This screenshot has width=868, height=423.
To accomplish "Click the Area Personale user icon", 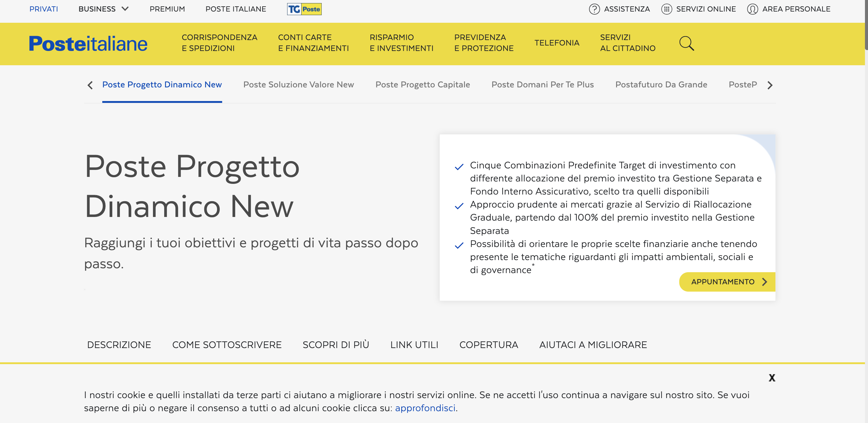I will click(752, 9).
